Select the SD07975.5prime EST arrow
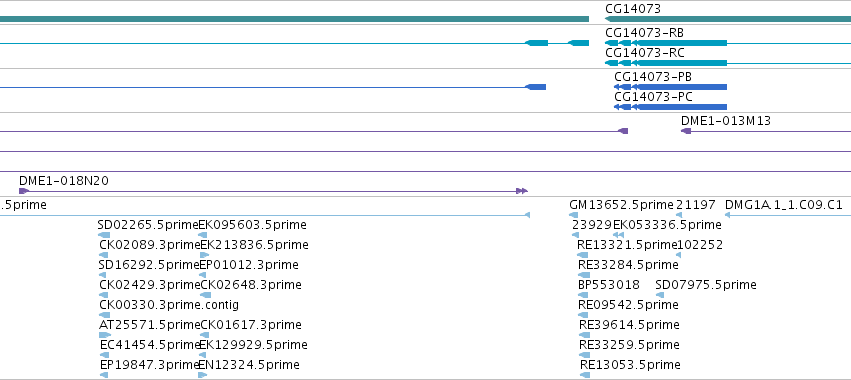The width and height of the screenshot is (851, 380). [x=660, y=295]
